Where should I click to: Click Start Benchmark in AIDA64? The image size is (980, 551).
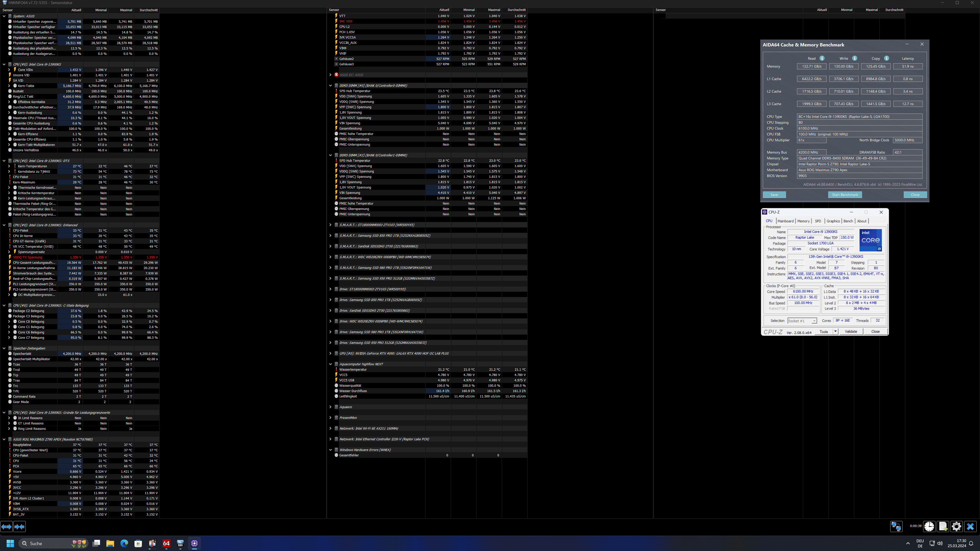(x=844, y=195)
